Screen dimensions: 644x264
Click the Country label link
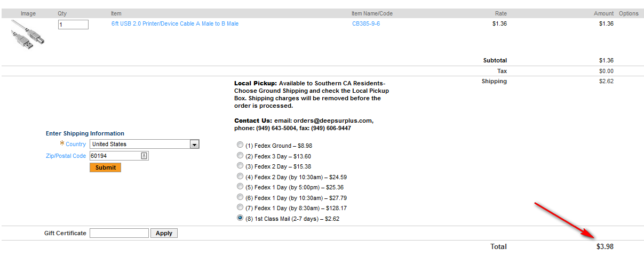(76, 144)
